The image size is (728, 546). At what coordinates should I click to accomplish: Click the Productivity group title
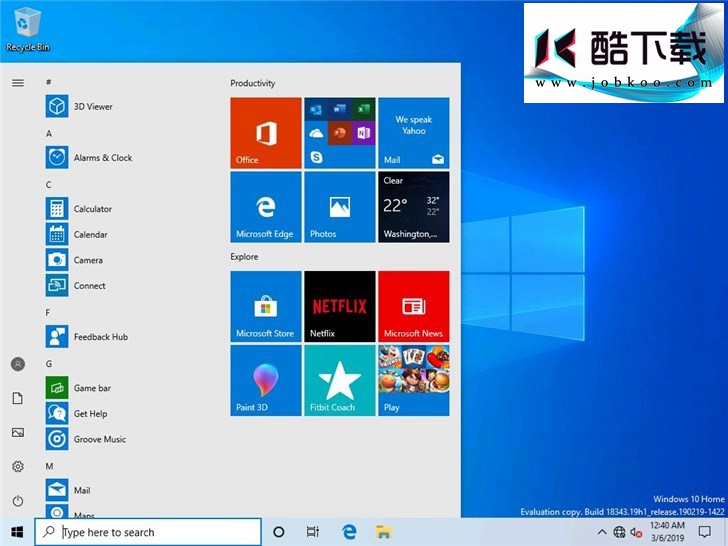tap(253, 84)
